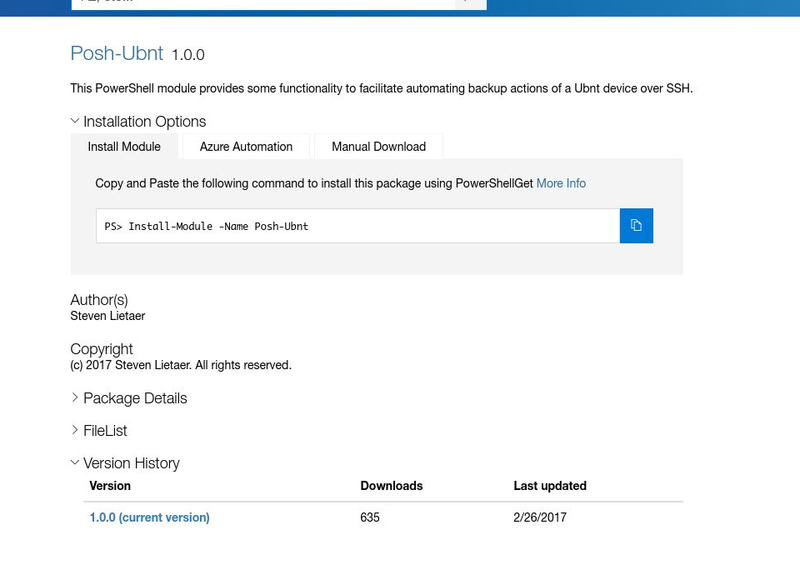Copy the Install-Module command to clipboard
The image size is (800, 585).
point(636,225)
